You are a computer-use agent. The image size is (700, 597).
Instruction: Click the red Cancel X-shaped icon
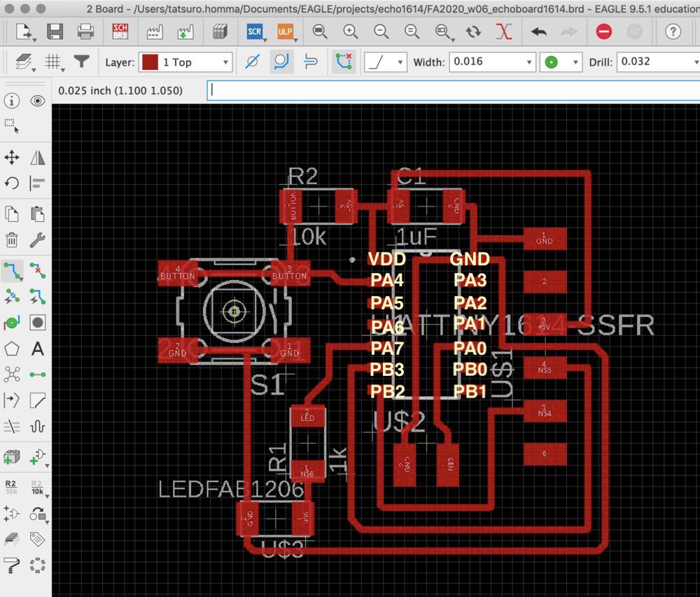503,31
